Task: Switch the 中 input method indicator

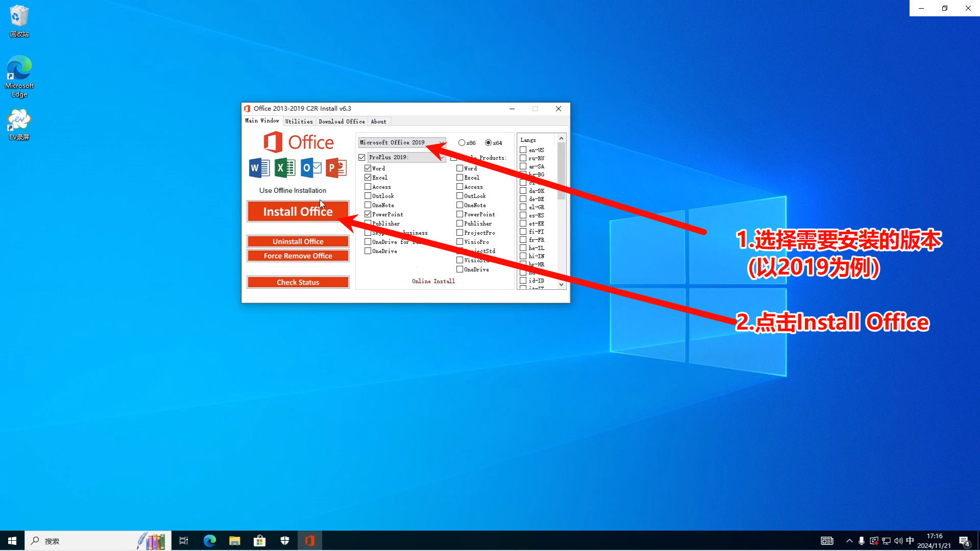Action: (910, 541)
